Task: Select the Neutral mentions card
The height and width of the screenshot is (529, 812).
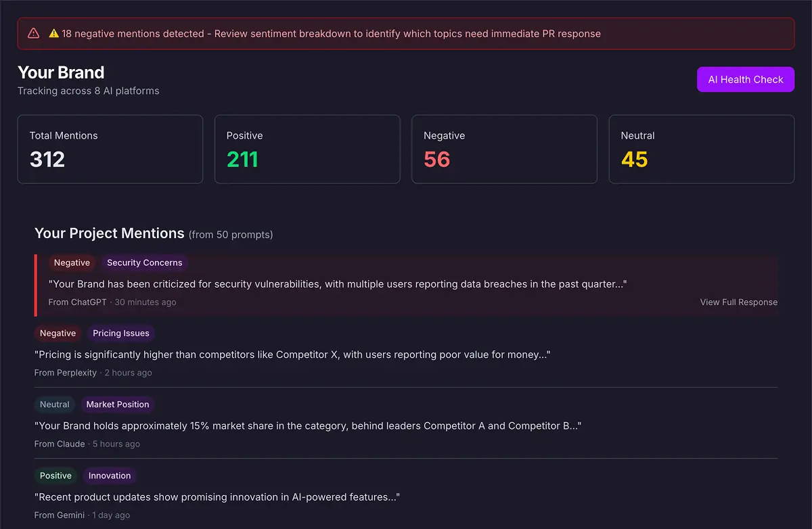Action: pyautogui.click(x=702, y=149)
